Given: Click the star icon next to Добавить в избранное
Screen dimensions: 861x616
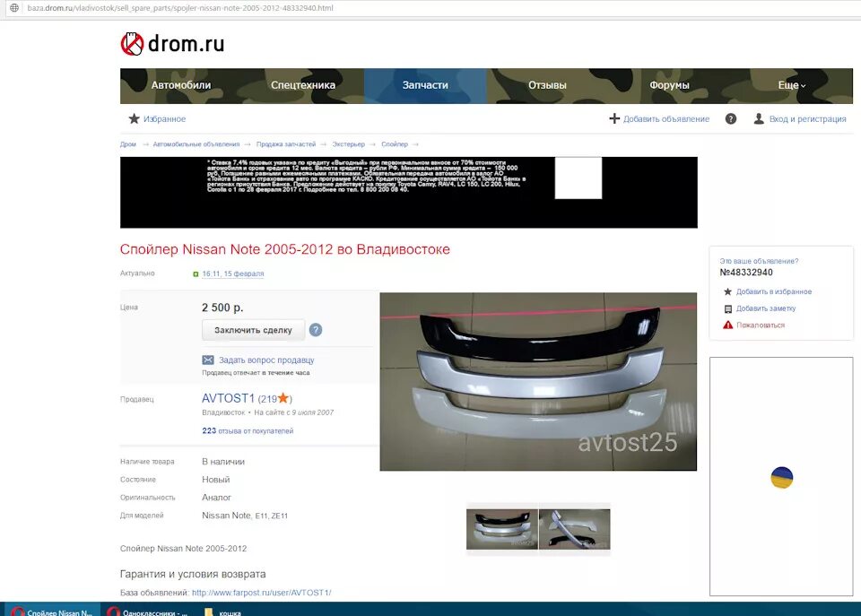Looking at the screenshot, I should pos(727,292).
